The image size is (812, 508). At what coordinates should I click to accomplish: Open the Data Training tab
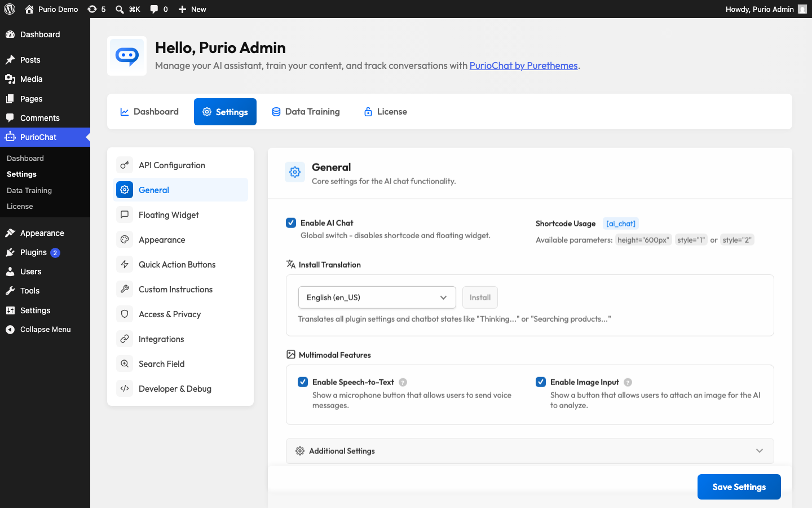pyautogui.click(x=306, y=112)
